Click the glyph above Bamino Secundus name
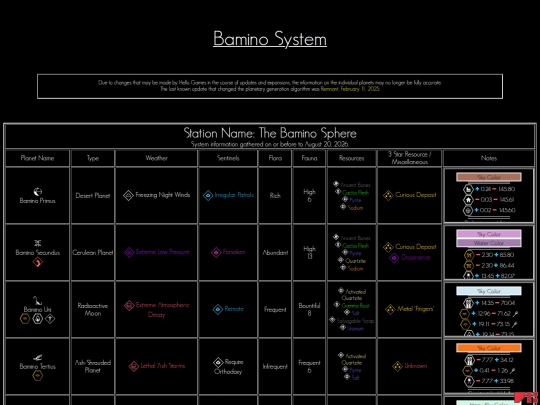Screen dimensions: 540x405 [x=38, y=243]
